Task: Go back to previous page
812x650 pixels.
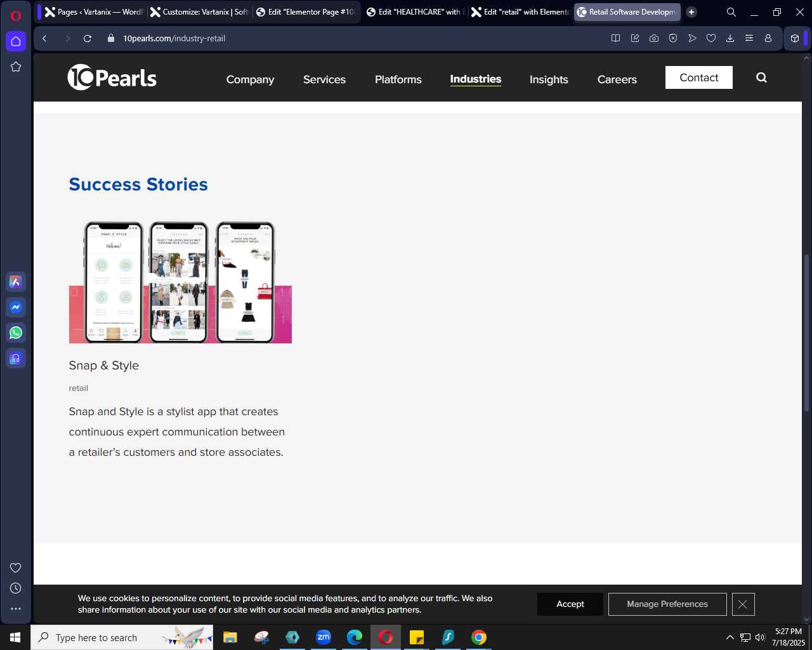Action: [x=44, y=38]
